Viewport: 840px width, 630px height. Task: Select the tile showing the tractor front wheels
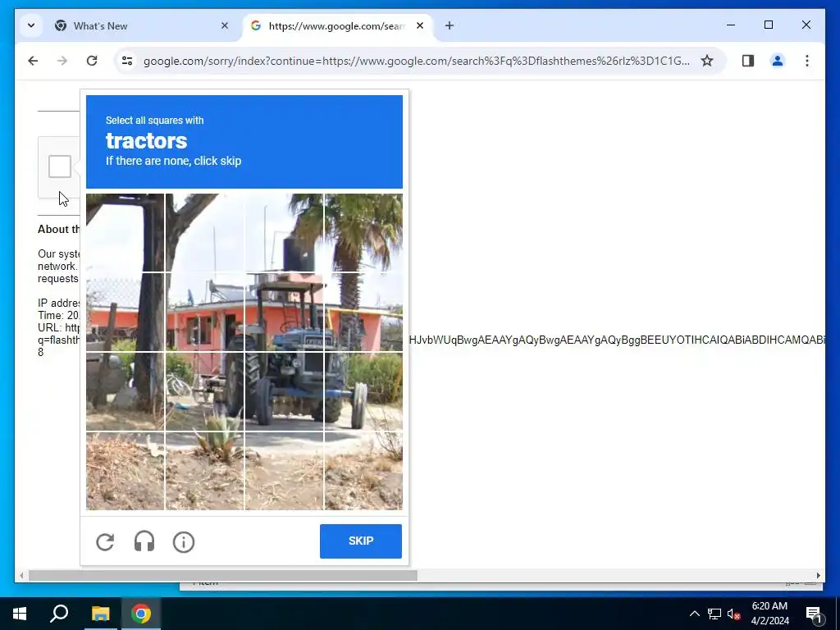pyautogui.click(x=284, y=391)
